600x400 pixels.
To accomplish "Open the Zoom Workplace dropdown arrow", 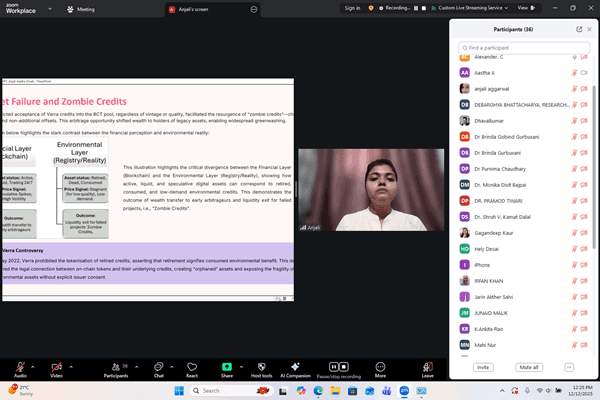I will 50,9.
